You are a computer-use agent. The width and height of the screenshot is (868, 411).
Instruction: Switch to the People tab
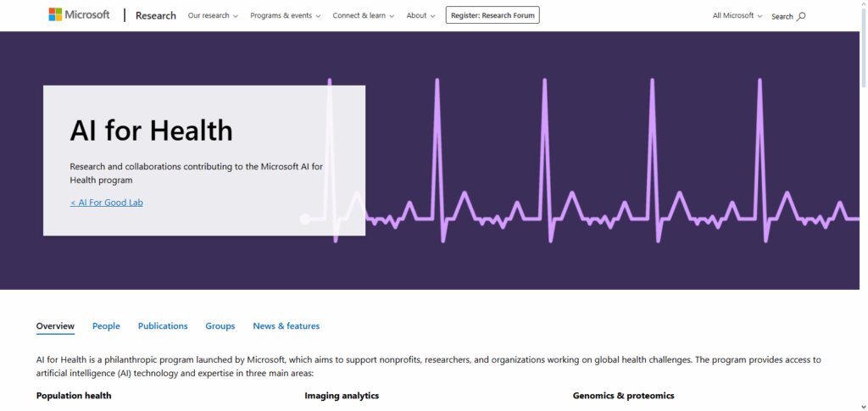coord(106,326)
